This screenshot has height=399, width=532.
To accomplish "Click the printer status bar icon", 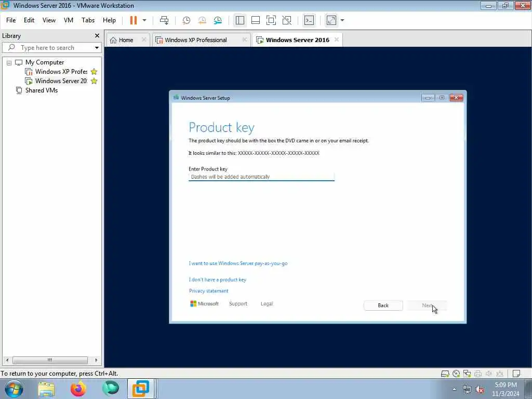I will coord(478,374).
